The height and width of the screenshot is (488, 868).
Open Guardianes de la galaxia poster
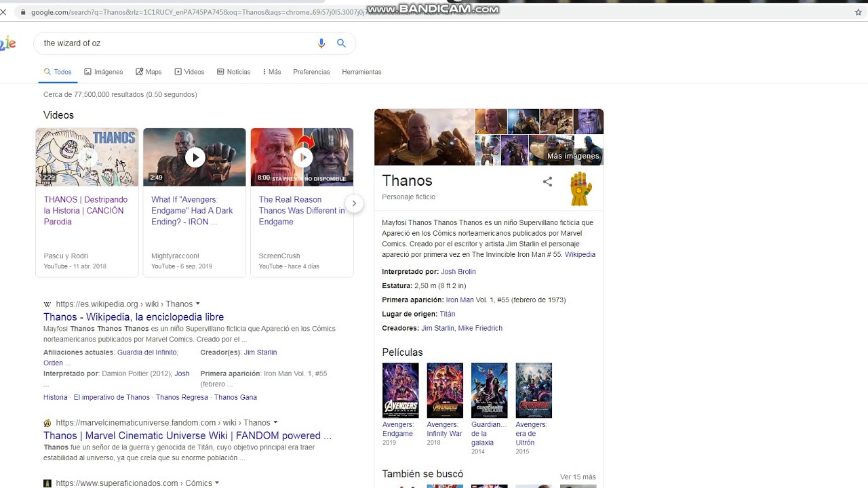[x=490, y=390]
